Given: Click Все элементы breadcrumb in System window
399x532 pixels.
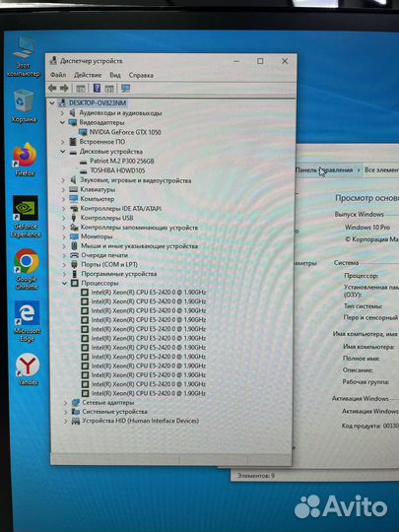Looking at the screenshot, I should 381,170.
